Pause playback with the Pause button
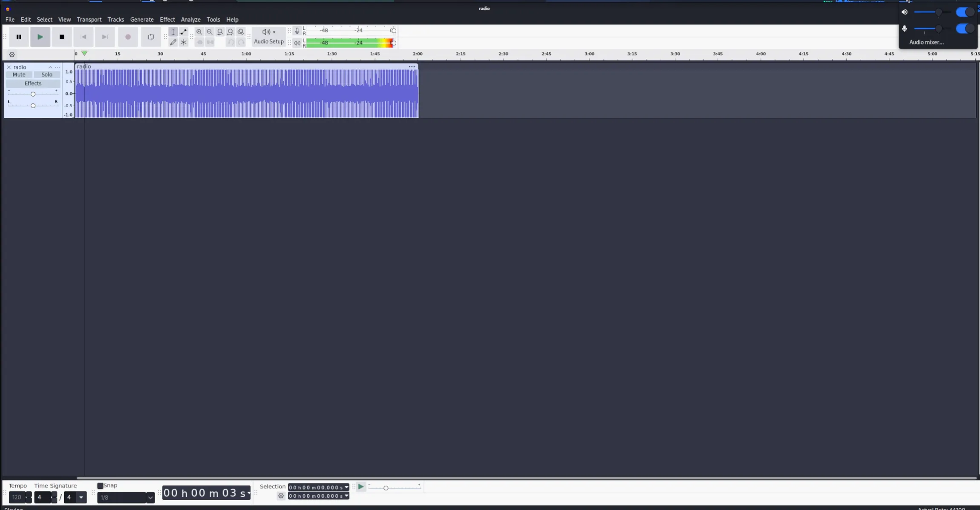This screenshot has height=510, width=980. (19, 37)
